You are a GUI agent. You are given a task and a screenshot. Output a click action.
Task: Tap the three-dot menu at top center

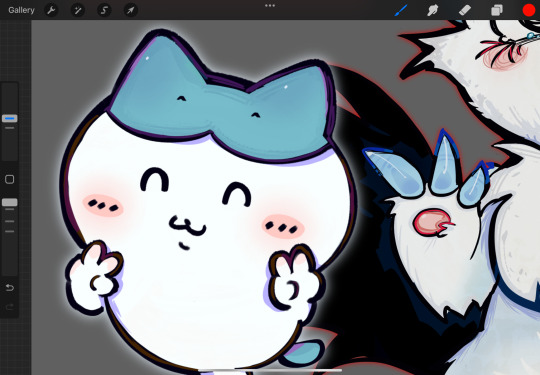270,6
